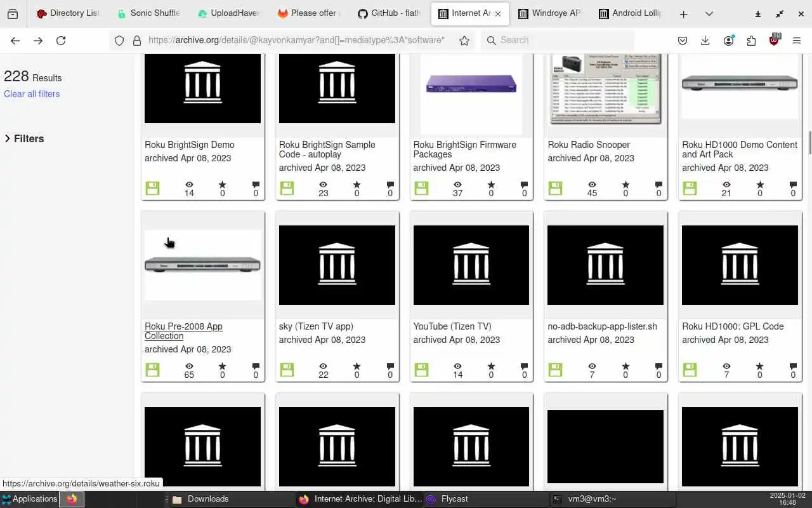
Task: Click the Firefox launcher icon in the taskbar
Action: [72, 499]
